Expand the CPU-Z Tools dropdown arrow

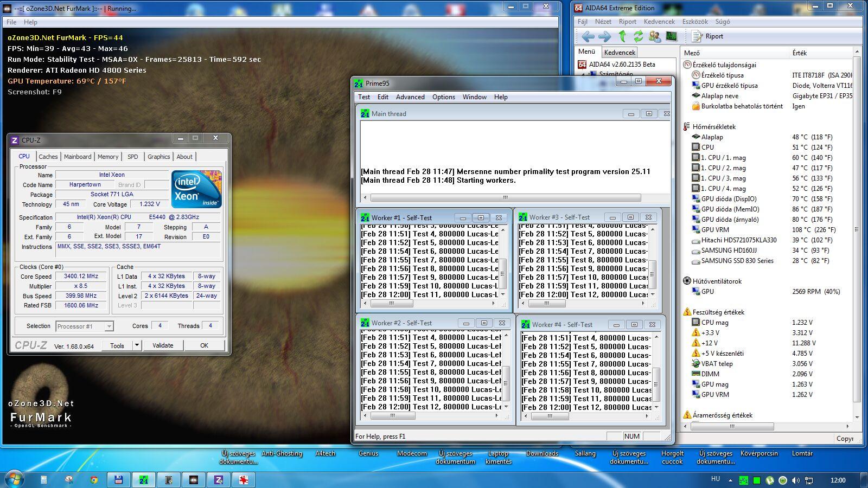137,345
